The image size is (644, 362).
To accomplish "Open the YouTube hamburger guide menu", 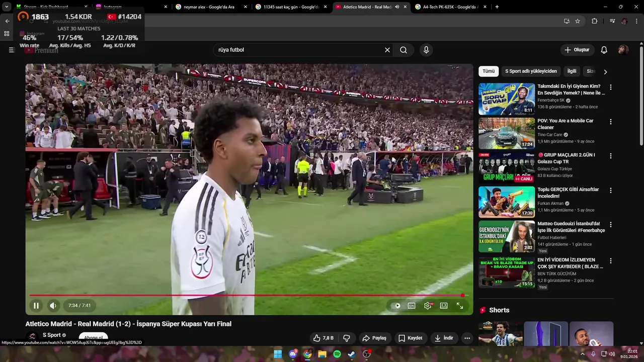I will 12,50.
